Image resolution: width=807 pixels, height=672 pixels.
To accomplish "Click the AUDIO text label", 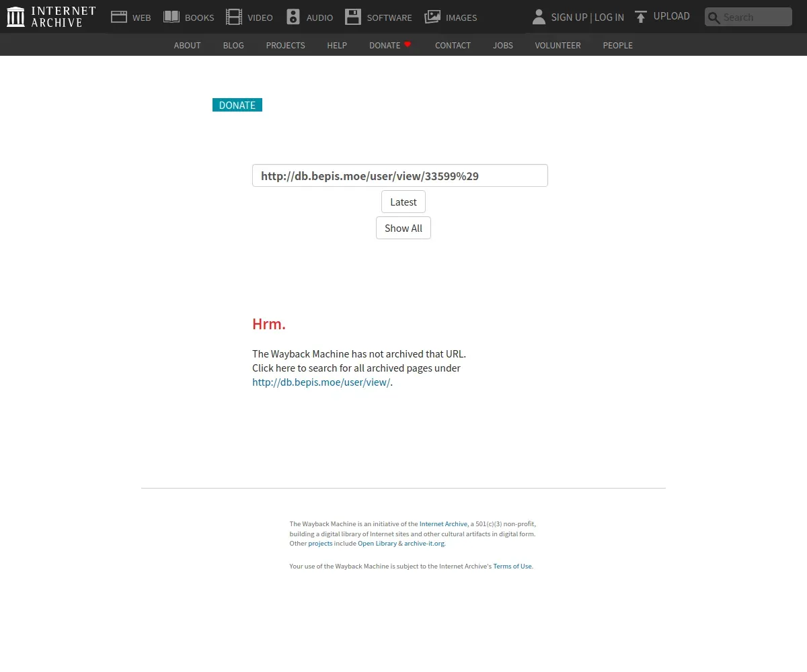I will pyautogui.click(x=319, y=17).
